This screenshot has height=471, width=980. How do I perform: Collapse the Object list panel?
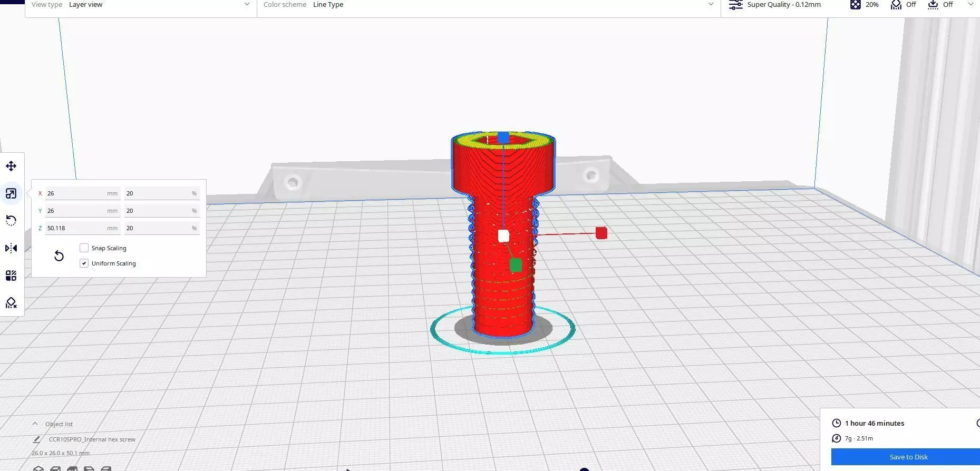35,424
